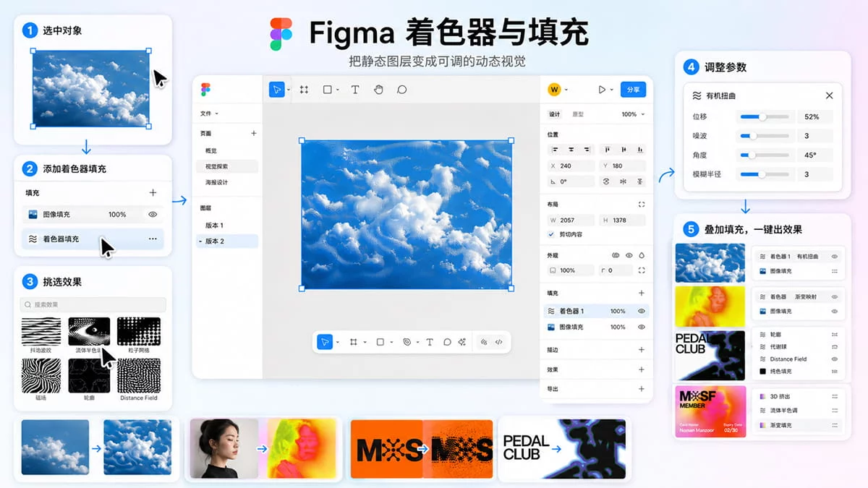This screenshot has width=868, height=488.
Task: Open the zoom 100% dropdown
Action: (x=633, y=114)
